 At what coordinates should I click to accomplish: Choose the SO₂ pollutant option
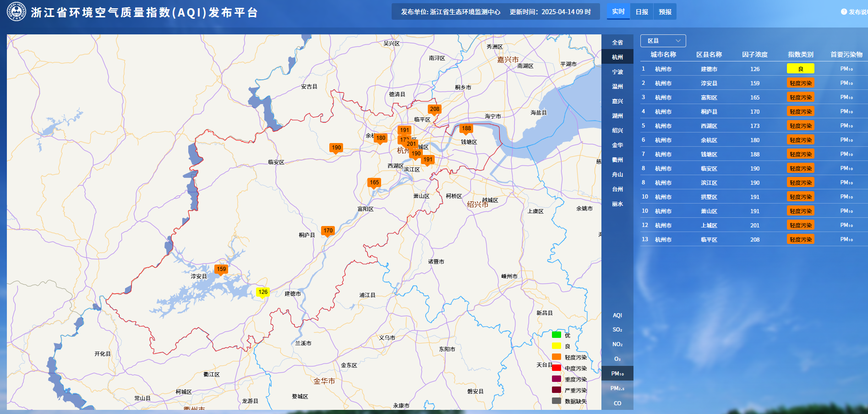[617, 330]
